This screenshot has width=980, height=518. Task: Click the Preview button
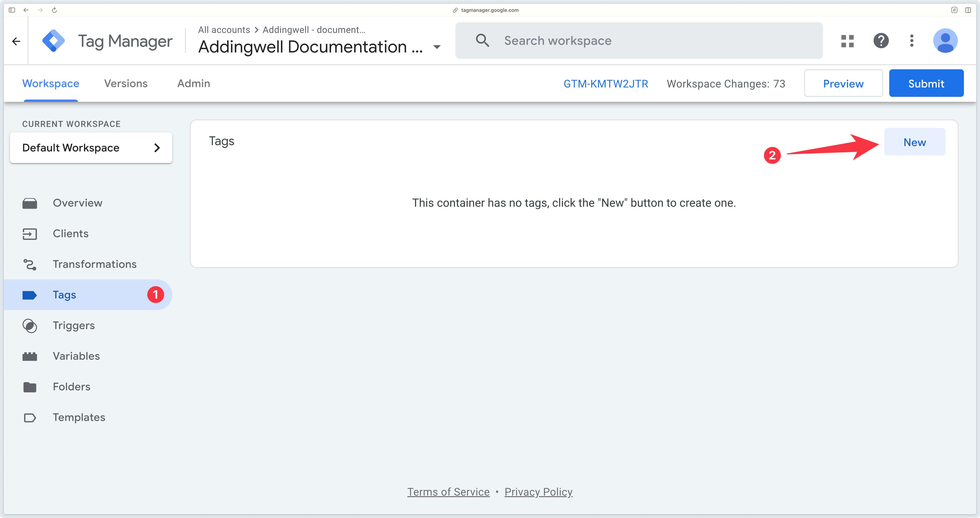843,83
